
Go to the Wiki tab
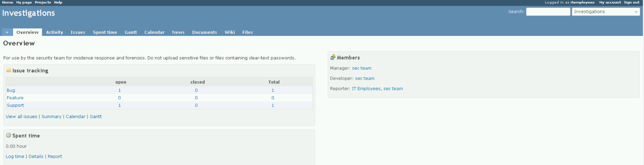click(x=230, y=32)
